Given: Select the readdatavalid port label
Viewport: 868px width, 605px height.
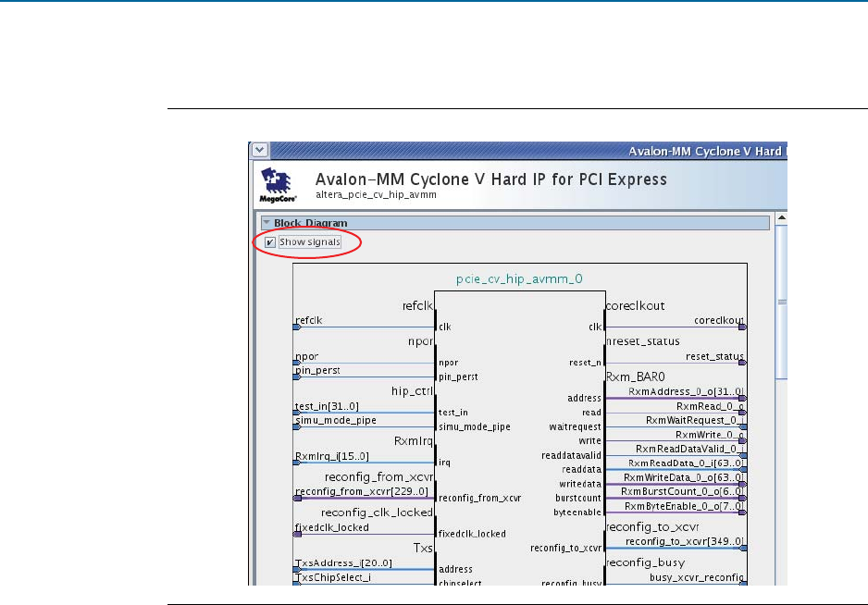Looking at the screenshot, I should 571,455.
